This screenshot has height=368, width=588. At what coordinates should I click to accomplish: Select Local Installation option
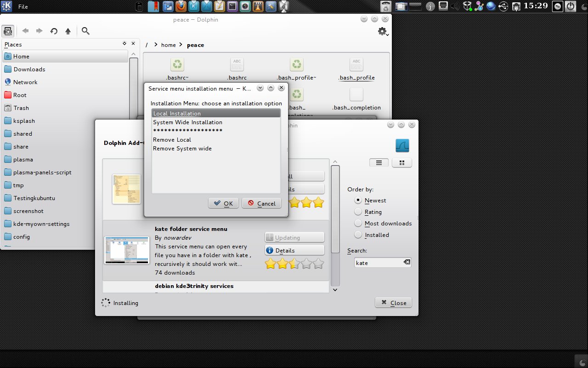click(x=216, y=113)
